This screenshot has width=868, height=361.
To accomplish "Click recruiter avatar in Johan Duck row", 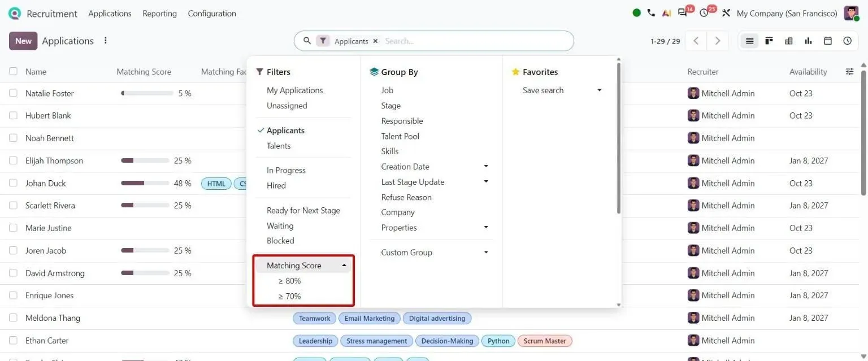I will [693, 183].
